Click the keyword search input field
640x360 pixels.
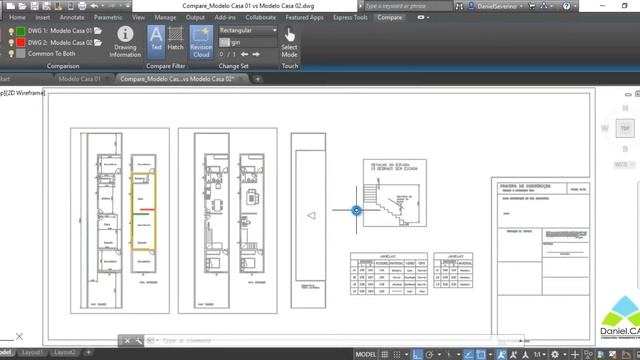pyautogui.click(x=408, y=6)
